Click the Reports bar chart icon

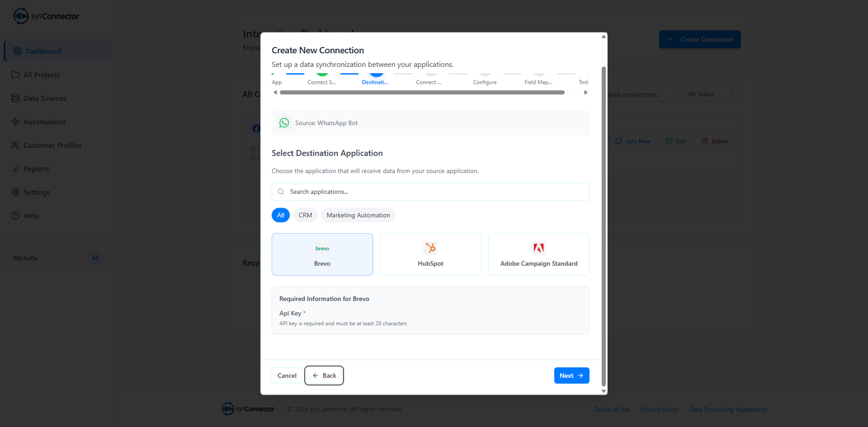15,169
